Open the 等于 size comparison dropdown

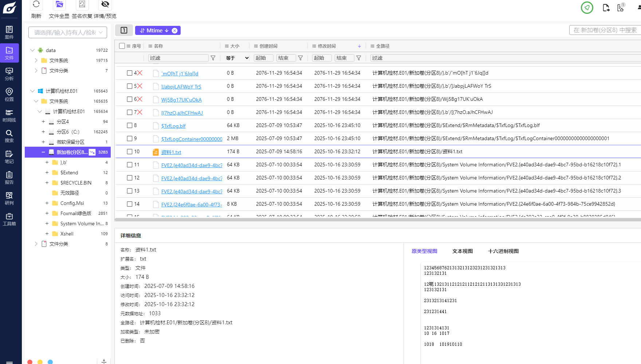pos(237,58)
